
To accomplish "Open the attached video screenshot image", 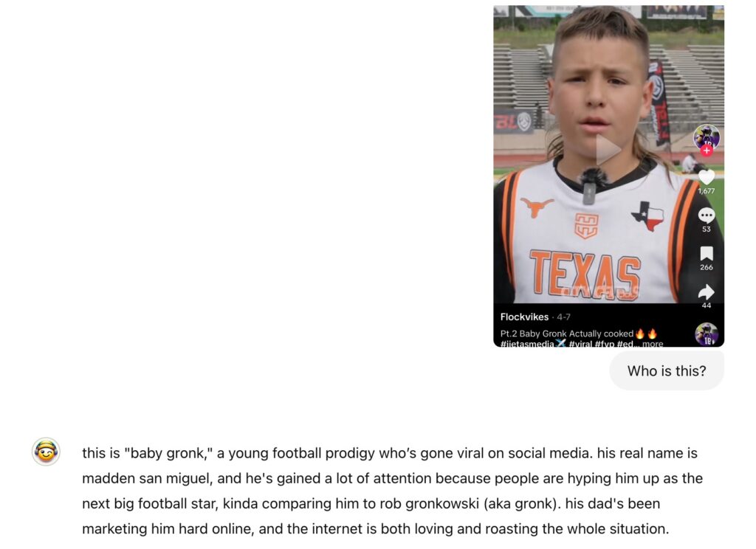I will [608, 176].
